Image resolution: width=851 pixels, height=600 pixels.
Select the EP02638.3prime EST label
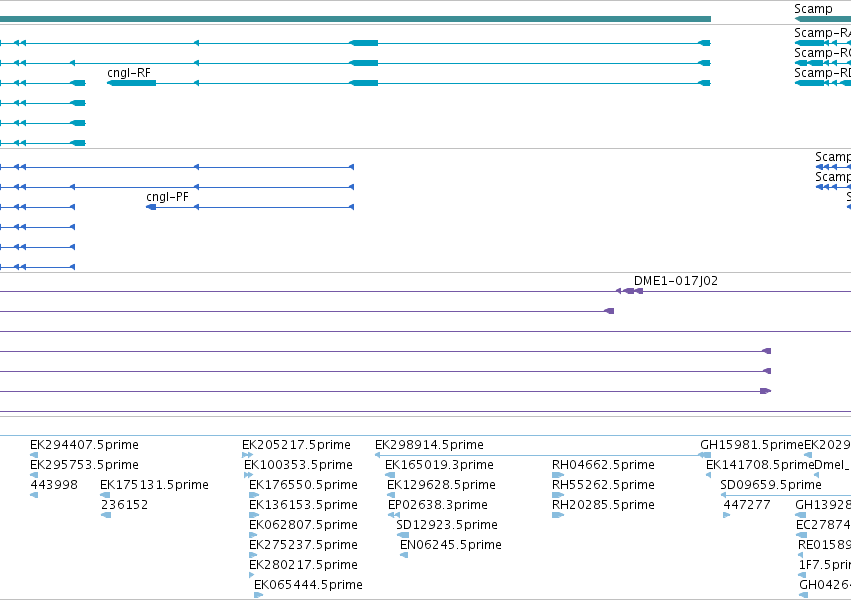pos(437,505)
